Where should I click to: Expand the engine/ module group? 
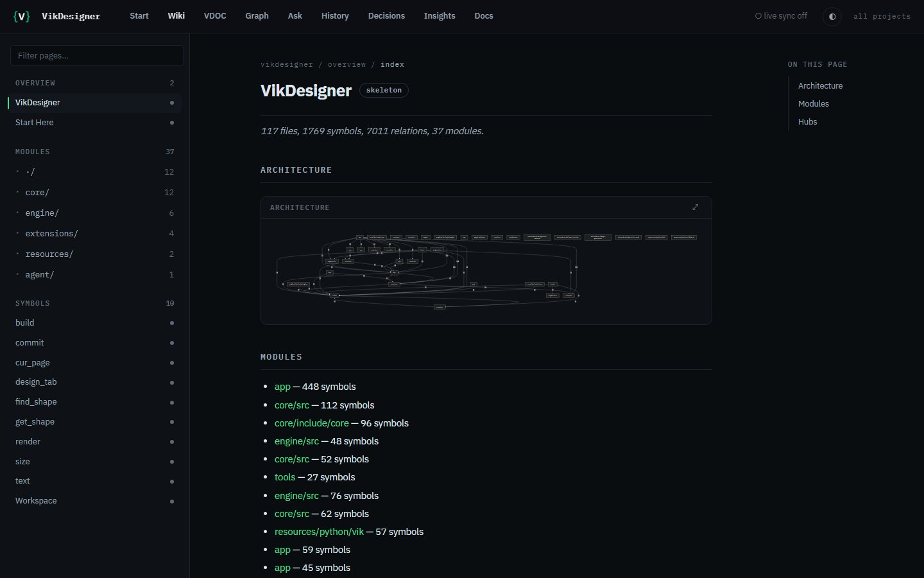[94, 213]
